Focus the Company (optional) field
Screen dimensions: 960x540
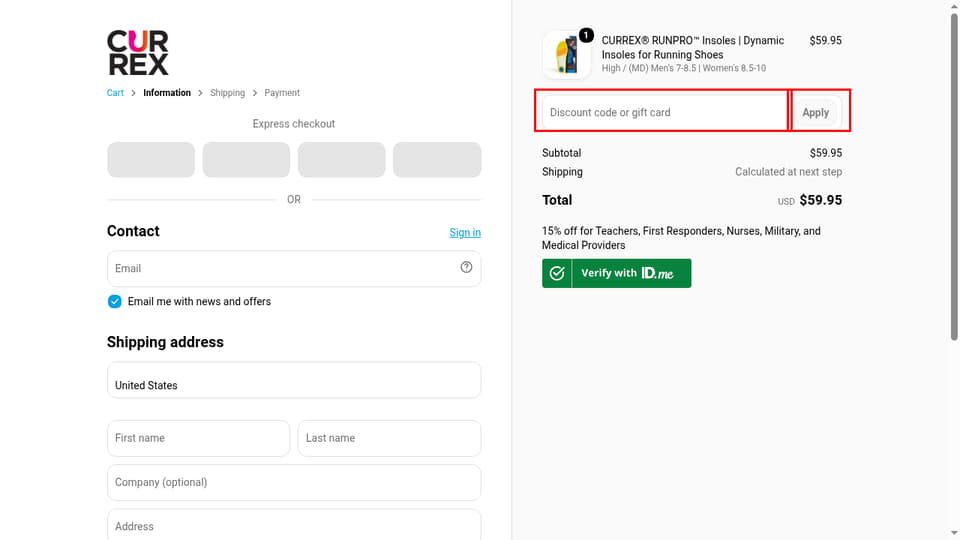(294, 482)
